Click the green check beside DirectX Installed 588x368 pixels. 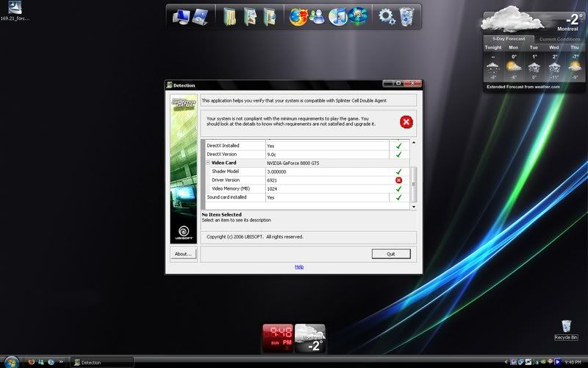[398, 146]
